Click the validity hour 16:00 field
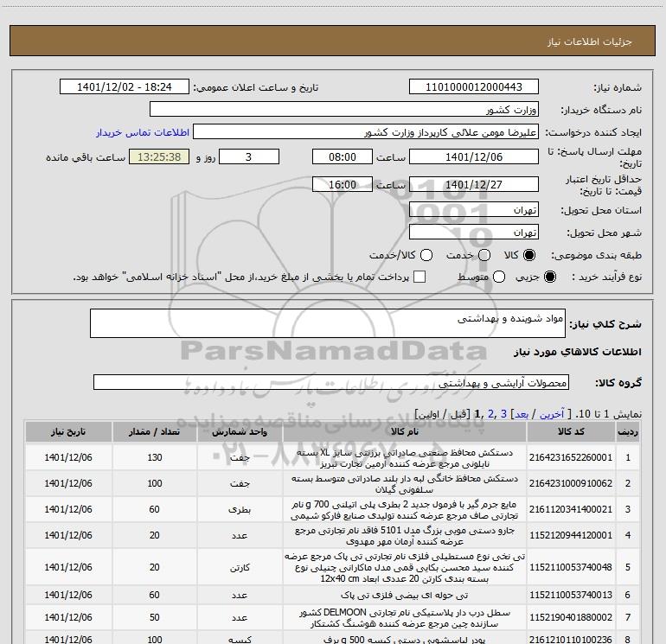 click(343, 184)
